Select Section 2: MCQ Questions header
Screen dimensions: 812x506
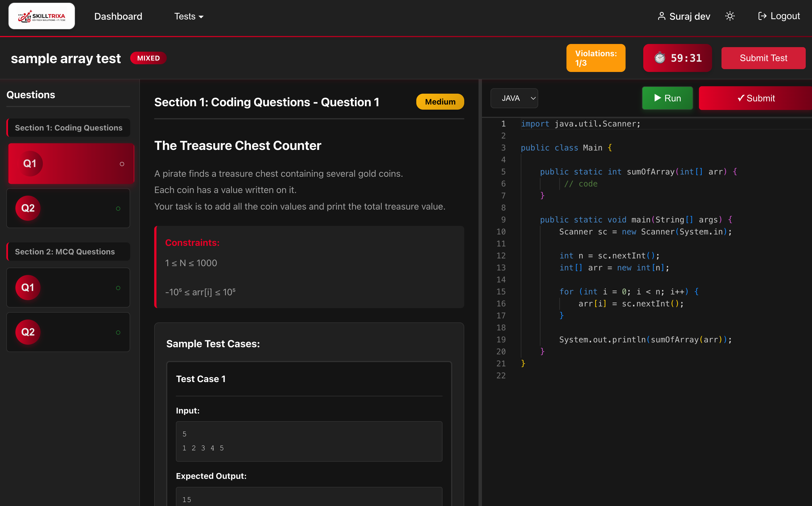pyautogui.click(x=69, y=251)
